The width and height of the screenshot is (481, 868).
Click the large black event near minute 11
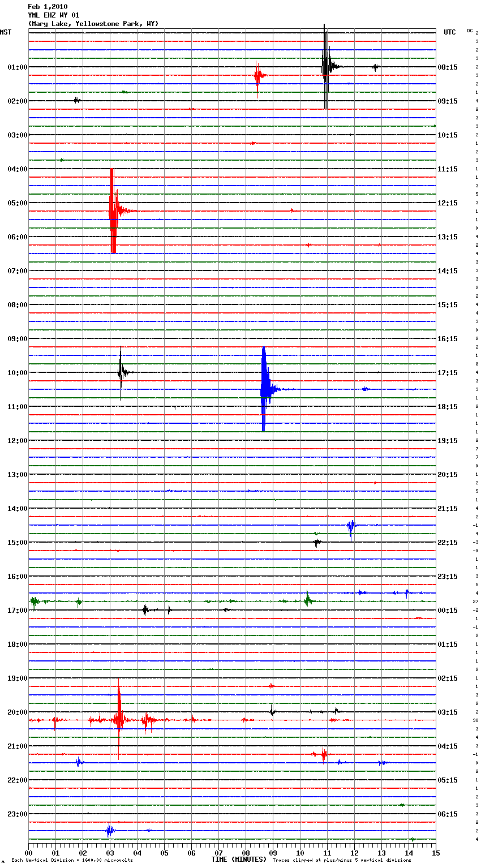(x=326, y=67)
